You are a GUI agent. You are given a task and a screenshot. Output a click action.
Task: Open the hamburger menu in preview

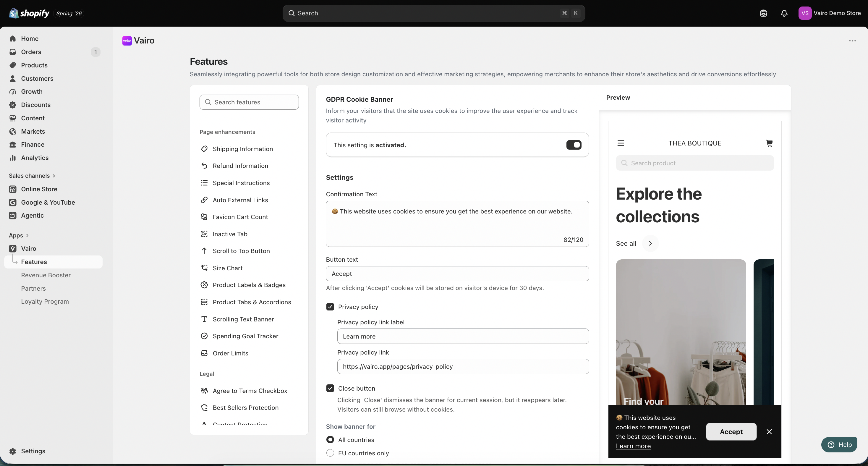tap(621, 143)
